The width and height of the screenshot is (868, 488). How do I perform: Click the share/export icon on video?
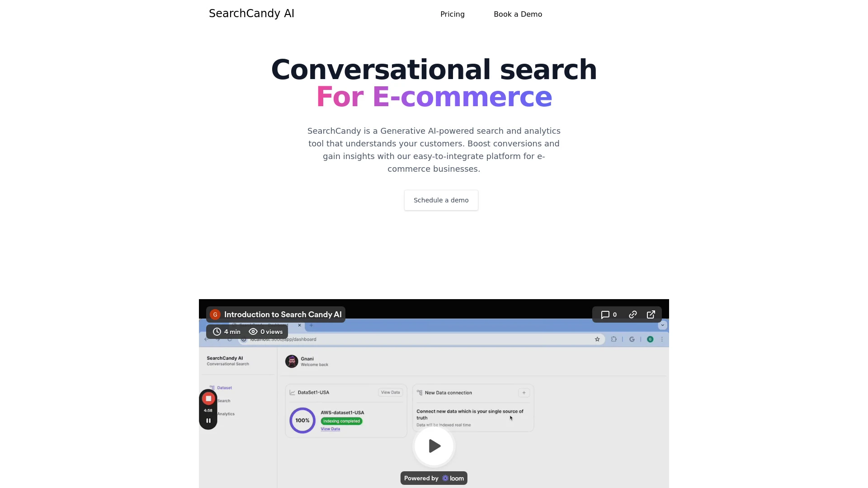[x=651, y=314]
